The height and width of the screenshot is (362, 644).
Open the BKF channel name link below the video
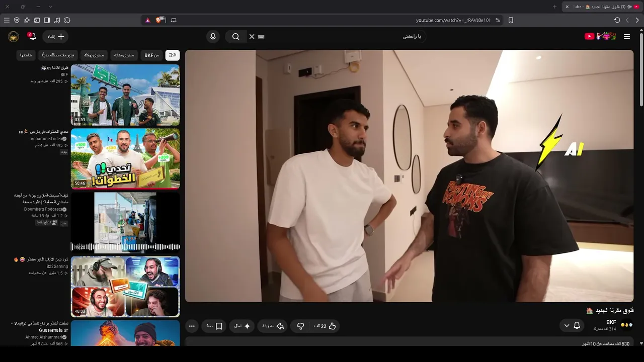(611, 322)
